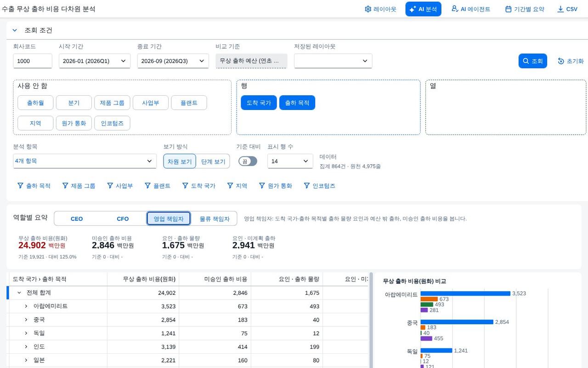Click the 회사코드 input field

click(x=33, y=61)
